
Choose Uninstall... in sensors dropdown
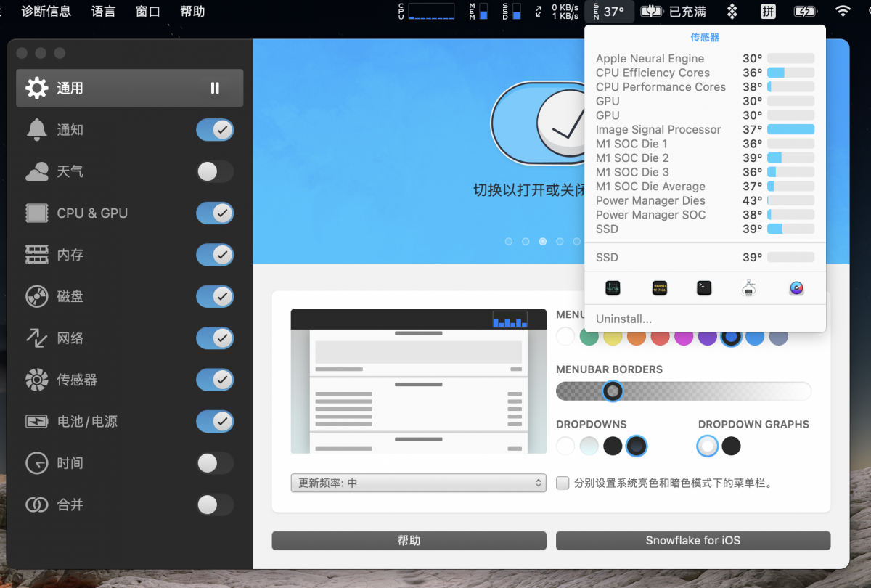point(624,319)
